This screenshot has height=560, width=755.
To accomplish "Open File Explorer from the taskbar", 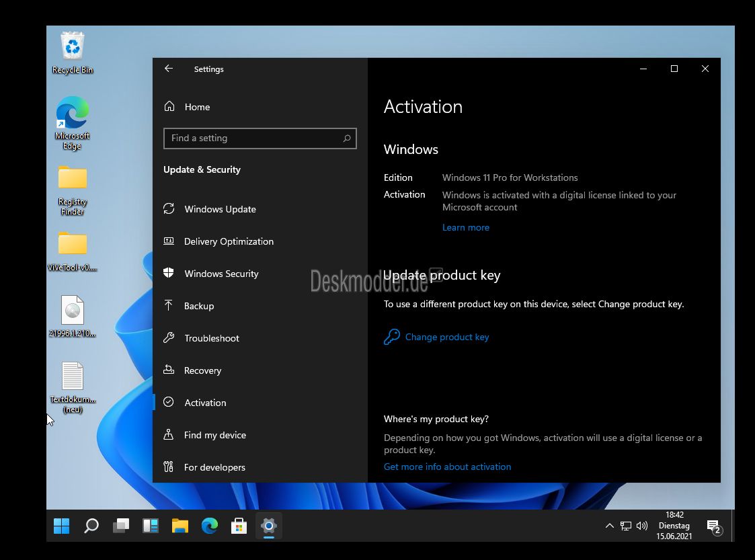I will [x=180, y=526].
